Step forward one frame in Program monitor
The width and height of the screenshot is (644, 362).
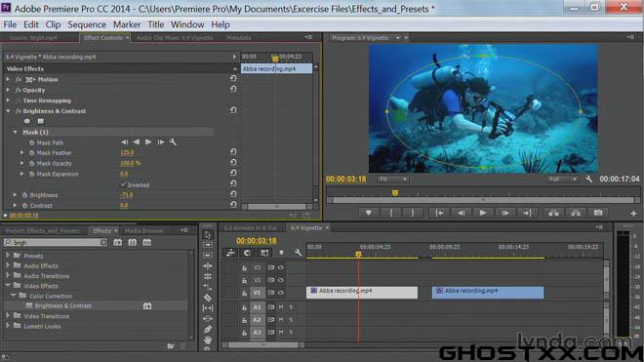pos(505,213)
